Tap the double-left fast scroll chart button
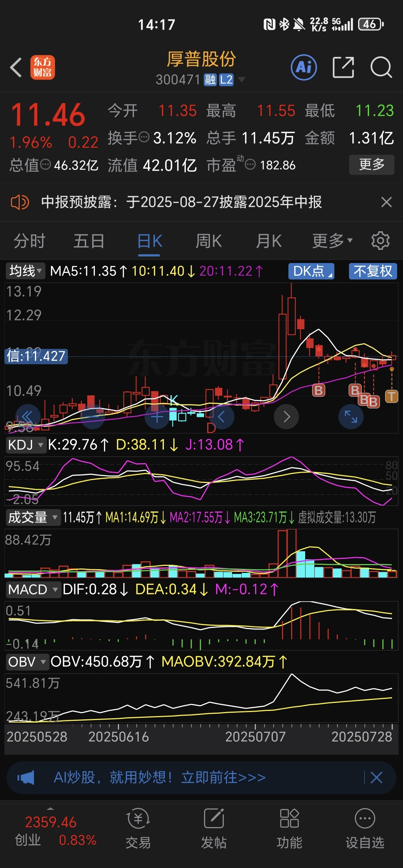This screenshot has height=868, width=403. [x=28, y=417]
